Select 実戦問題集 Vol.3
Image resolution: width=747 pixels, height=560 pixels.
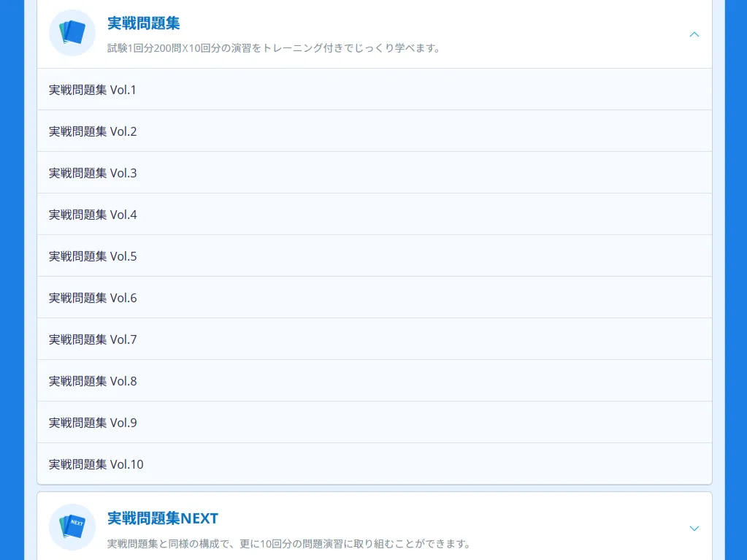93,173
